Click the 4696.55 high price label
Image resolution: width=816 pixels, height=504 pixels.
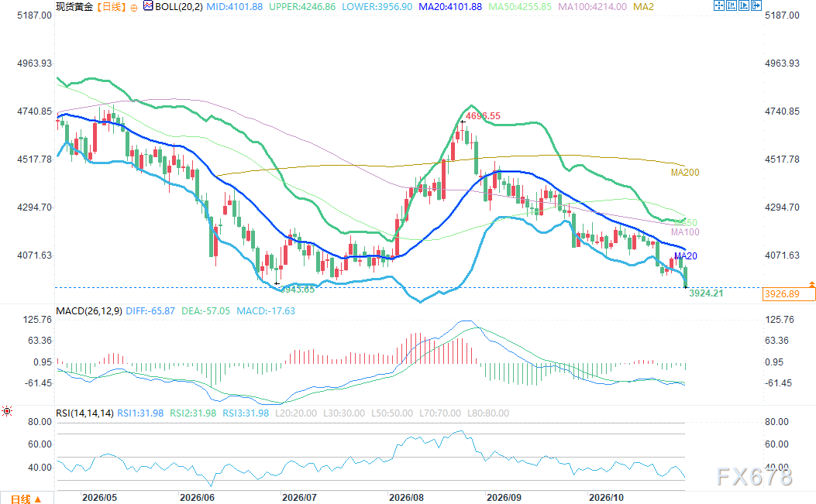coord(483,116)
